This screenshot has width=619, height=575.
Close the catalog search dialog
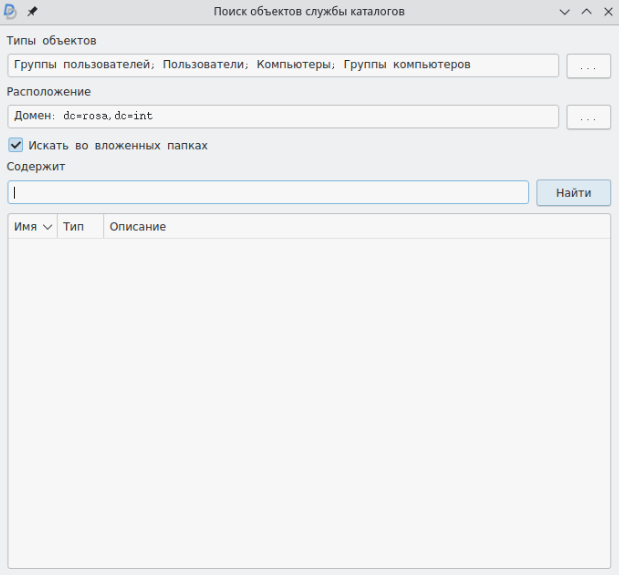point(606,11)
